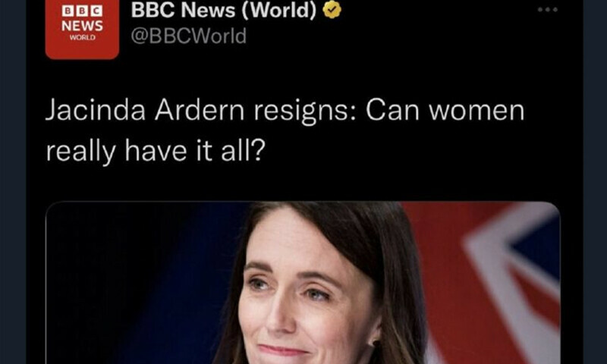Click the phrase 'really have it all?'
This screenshot has height=364, width=607.
click(156, 150)
